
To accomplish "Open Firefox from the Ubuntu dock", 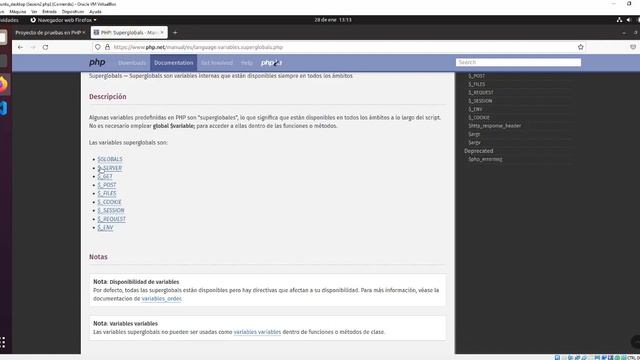I will [3, 84].
